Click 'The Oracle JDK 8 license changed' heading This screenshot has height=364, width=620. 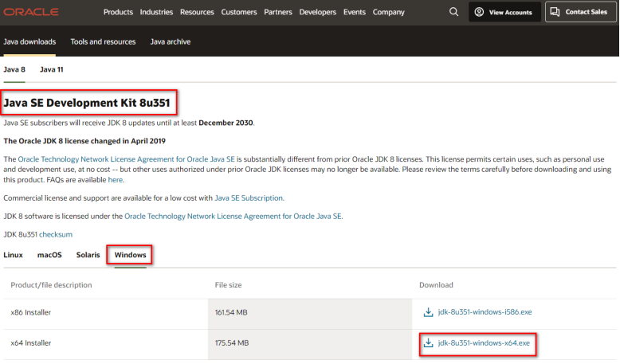click(x=84, y=141)
